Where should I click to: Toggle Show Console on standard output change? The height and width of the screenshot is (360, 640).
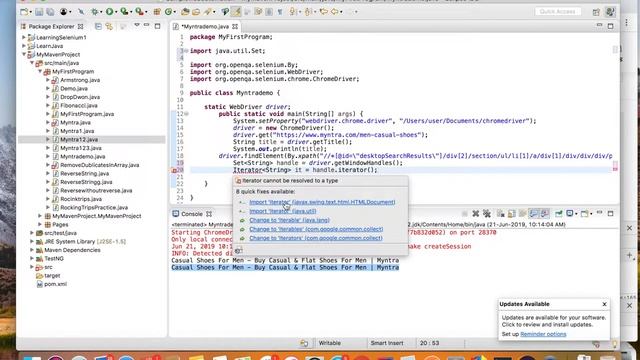533,213
